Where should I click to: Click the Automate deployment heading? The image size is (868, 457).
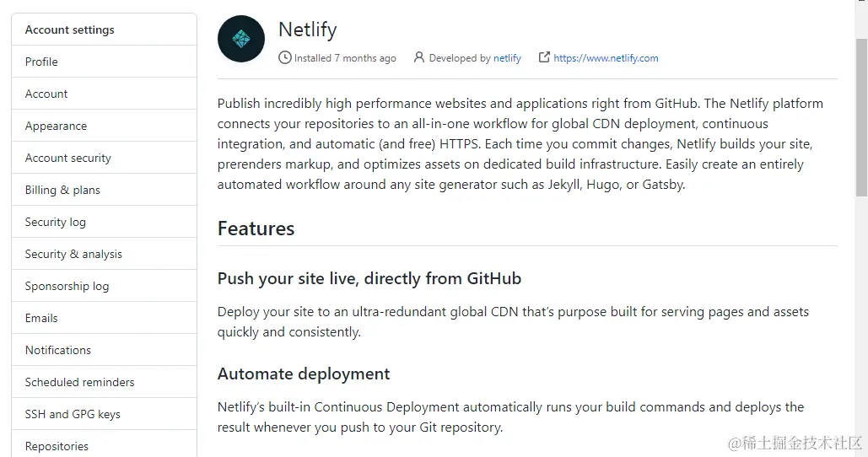304,374
